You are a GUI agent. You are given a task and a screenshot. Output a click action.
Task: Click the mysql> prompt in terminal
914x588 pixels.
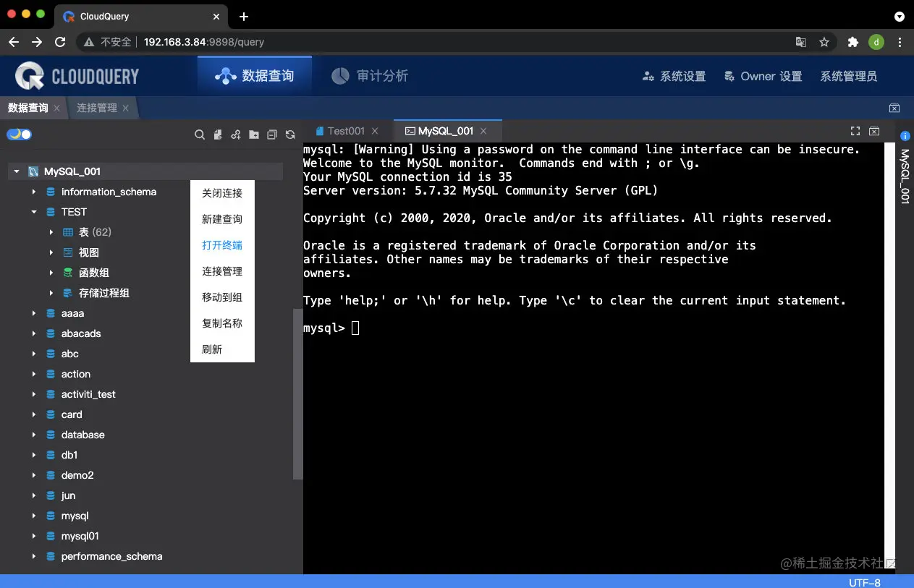pyautogui.click(x=324, y=328)
